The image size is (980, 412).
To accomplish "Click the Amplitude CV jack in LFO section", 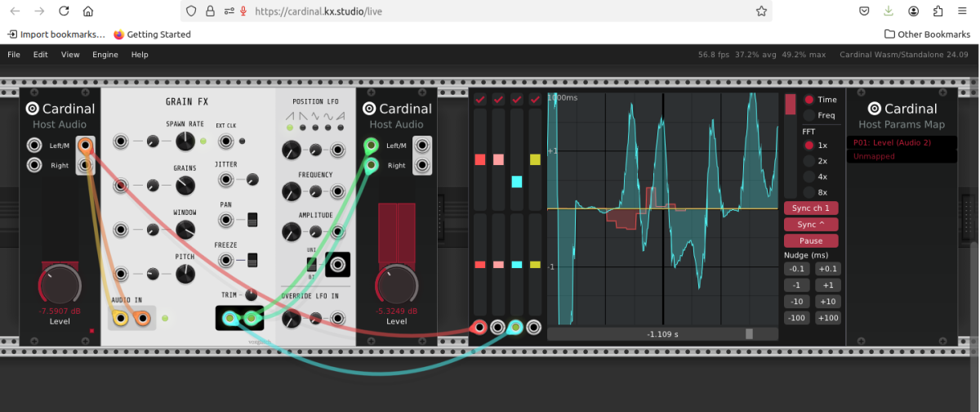I will tap(338, 233).
